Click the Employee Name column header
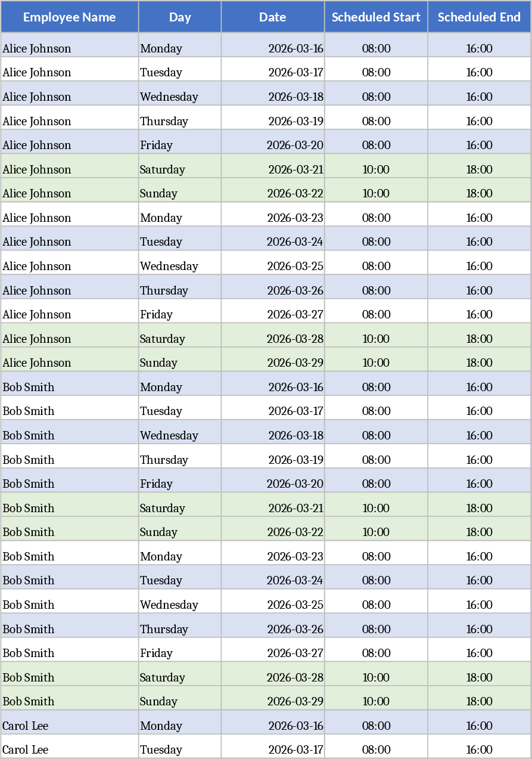This screenshot has height=759, width=532. click(70, 17)
